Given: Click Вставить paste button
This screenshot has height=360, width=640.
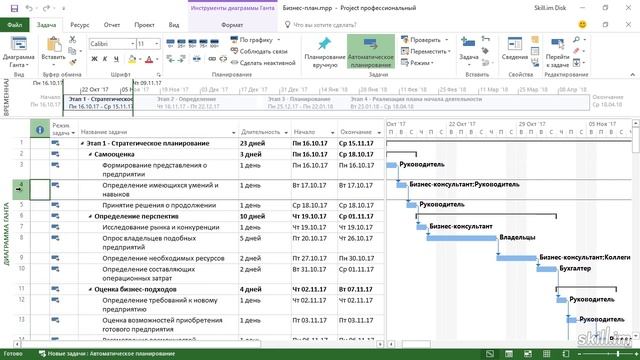Looking at the screenshot, I should (53, 50).
